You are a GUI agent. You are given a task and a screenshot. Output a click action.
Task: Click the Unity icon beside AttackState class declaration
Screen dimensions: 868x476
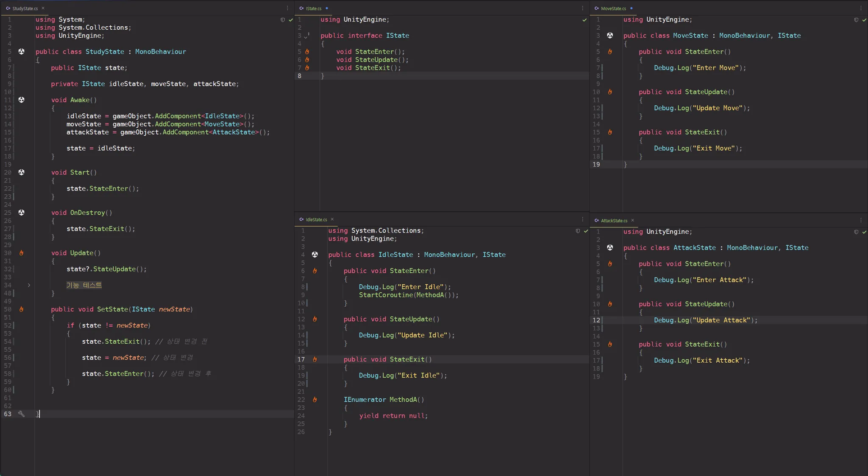(x=610, y=247)
